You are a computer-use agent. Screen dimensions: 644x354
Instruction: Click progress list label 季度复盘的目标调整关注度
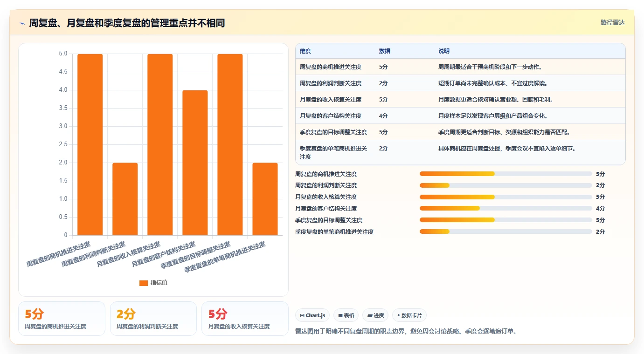coord(329,220)
